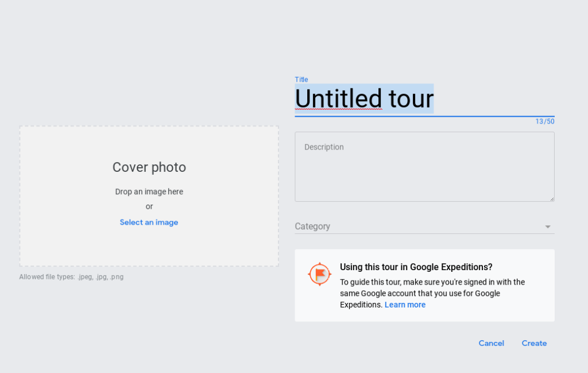
Task: Click inside the Description text area
Action: (x=424, y=167)
